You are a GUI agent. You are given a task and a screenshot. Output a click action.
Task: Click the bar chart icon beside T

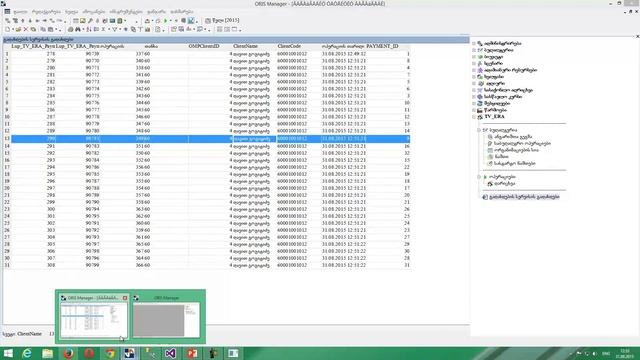coord(147,29)
